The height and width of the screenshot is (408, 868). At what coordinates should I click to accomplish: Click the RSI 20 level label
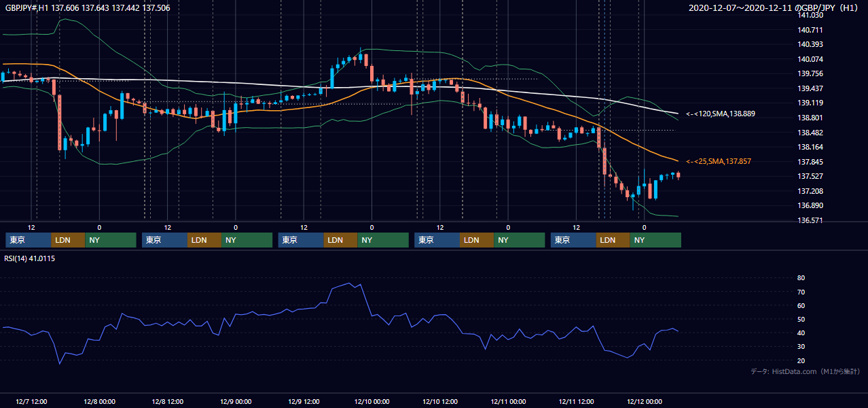coord(801,360)
